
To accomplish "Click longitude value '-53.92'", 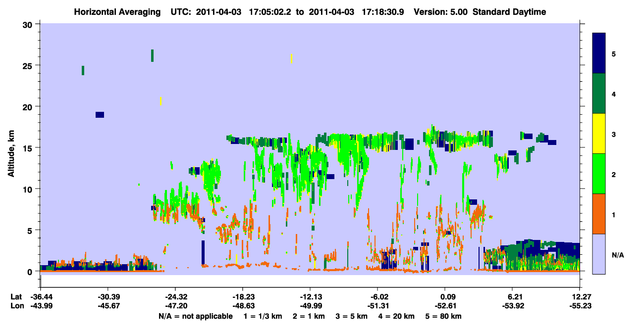I will pyautogui.click(x=512, y=306).
